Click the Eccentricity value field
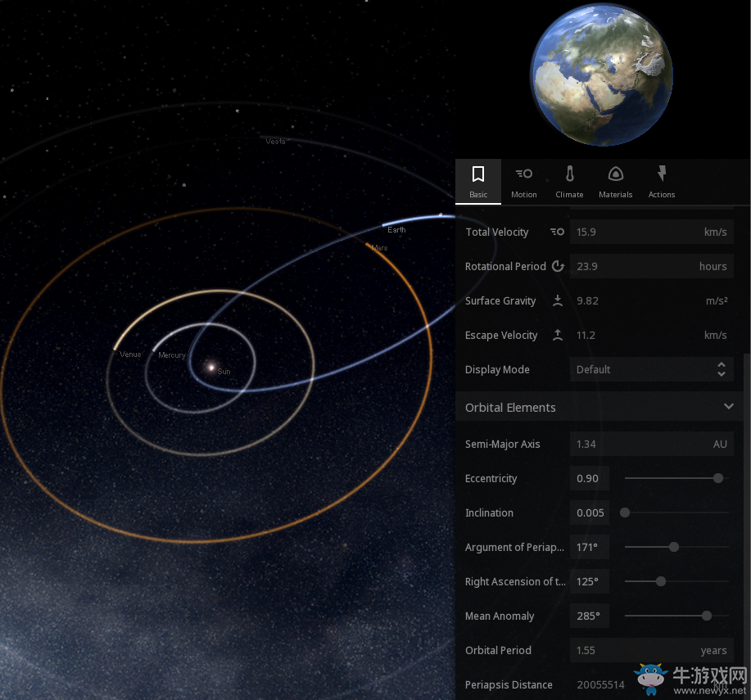 pyautogui.click(x=589, y=478)
